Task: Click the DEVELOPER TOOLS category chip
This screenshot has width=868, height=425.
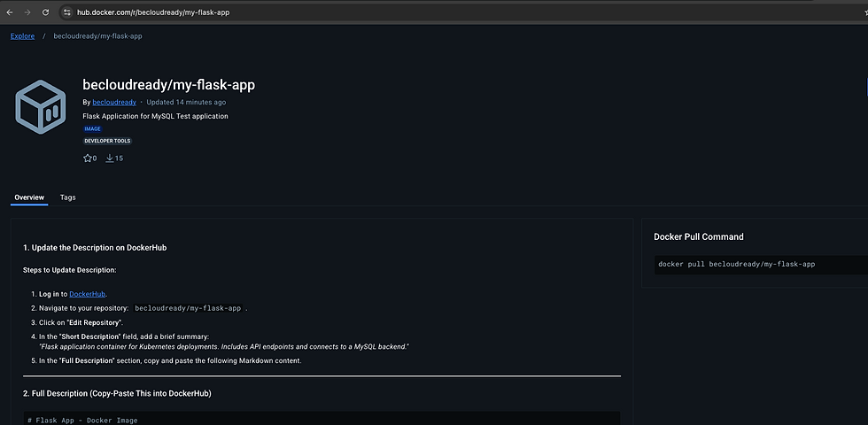Action: point(107,141)
